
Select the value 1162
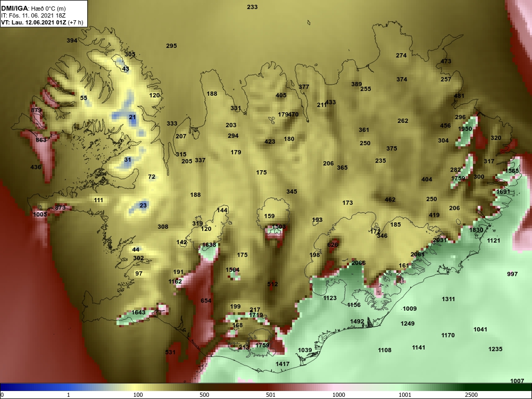[175, 281]
